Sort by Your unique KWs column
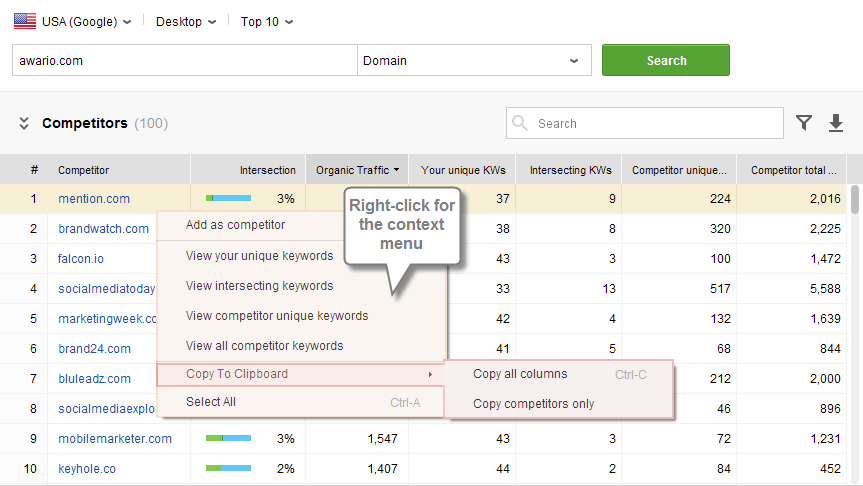This screenshot has height=486, width=863. pos(462,170)
